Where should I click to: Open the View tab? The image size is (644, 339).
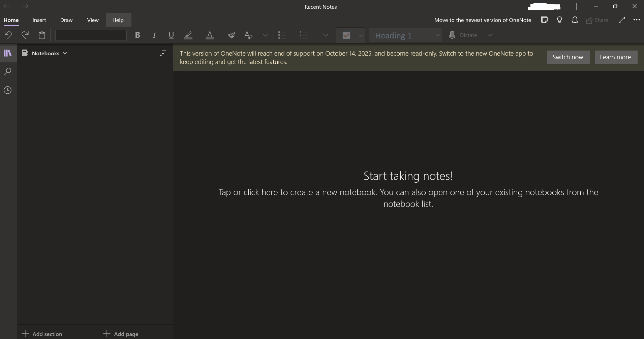[x=93, y=20]
